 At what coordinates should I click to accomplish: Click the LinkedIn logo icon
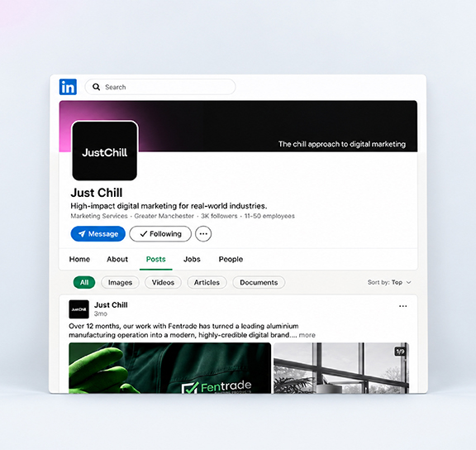(x=68, y=87)
